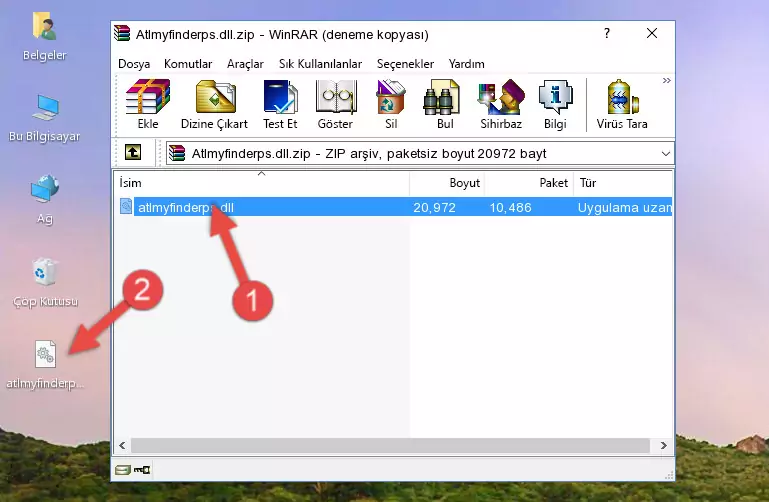Click the key password icon in status bar
This screenshot has width=769, height=502.
pos(142,470)
